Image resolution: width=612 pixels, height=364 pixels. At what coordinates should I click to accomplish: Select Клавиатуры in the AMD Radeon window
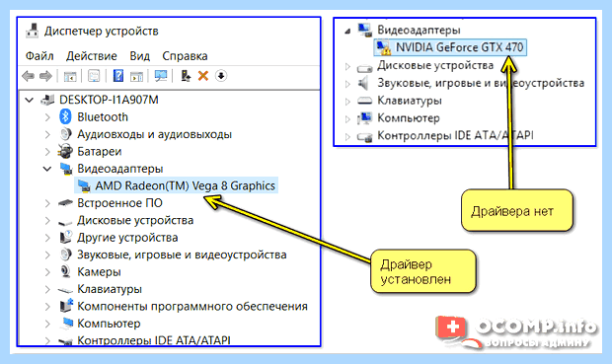click(x=110, y=289)
